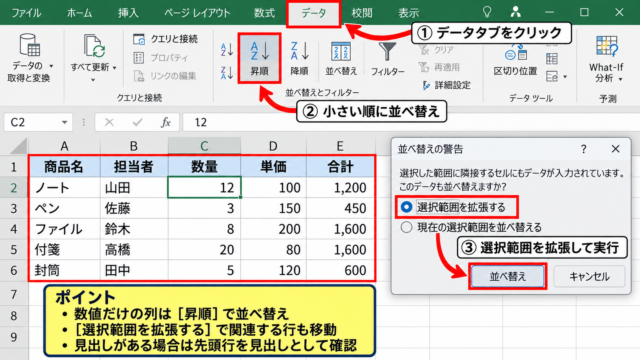Click the cell containing ファイル
This screenshot has width=640, height=360.
64,229
